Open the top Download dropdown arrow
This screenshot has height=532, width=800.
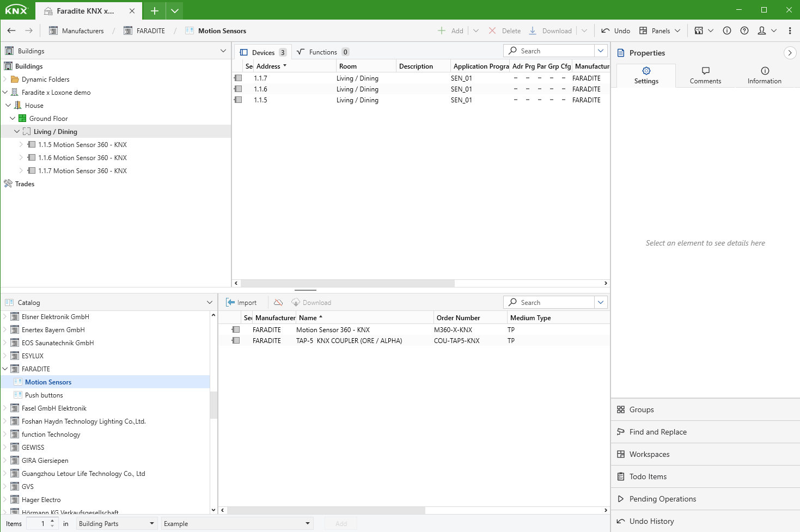pos(584,30)
